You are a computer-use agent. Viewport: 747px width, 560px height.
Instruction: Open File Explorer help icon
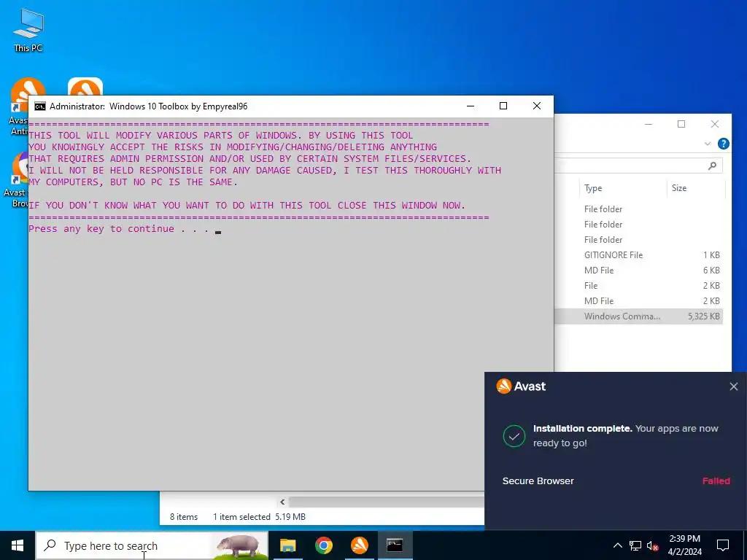click(723, 144)
